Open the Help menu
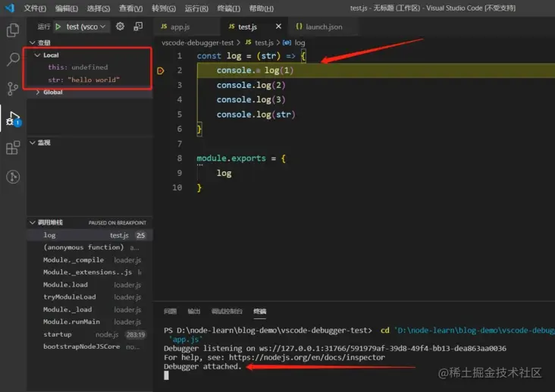This screenshot has width=555, height=392. pos(262,8)
